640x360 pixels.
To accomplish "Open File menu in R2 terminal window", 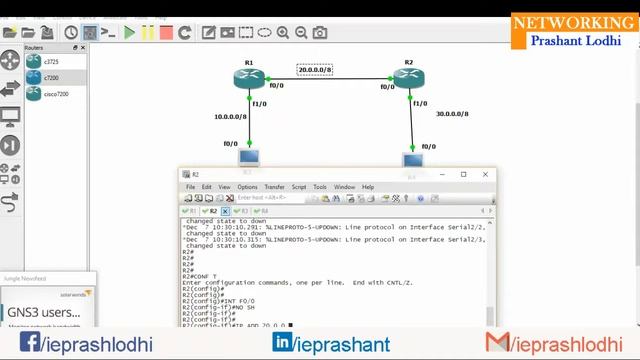I will (x=191, y=187).
